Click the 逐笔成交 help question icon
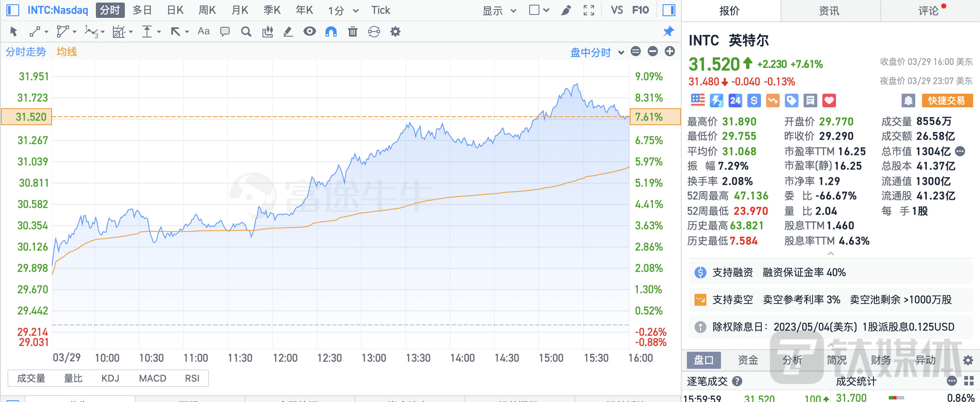The width and height of the screenshot is (980, 402). (737, 381)
